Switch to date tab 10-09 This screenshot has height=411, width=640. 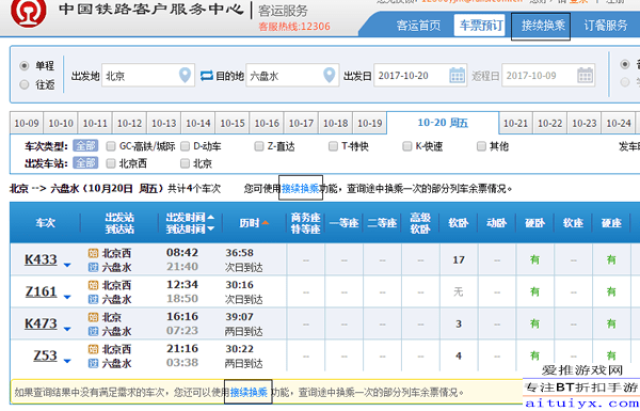(27, 123)
